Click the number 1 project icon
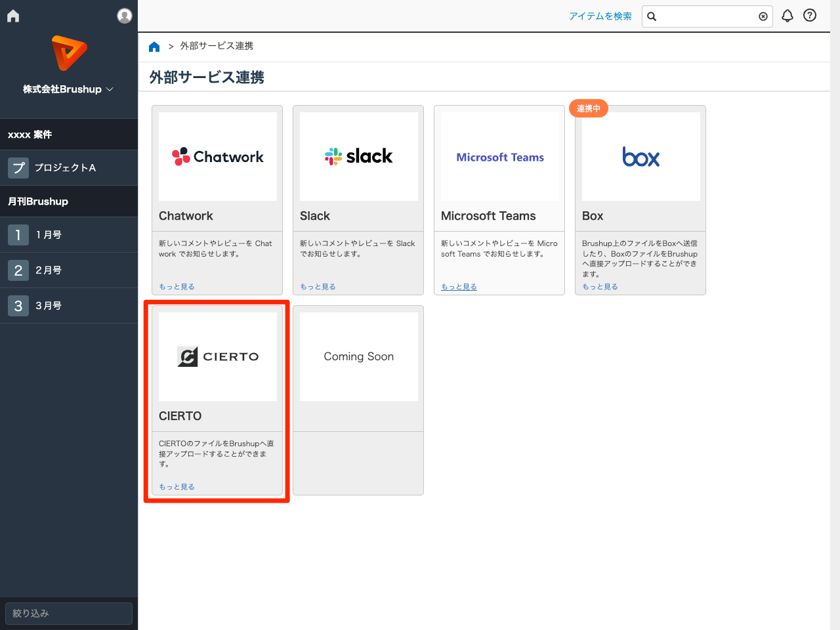 point(18,235)
